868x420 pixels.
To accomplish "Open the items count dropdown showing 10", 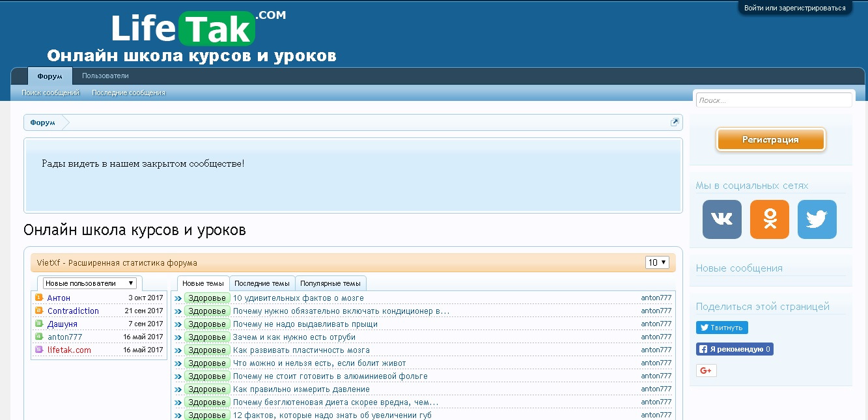I will [657, 262].
